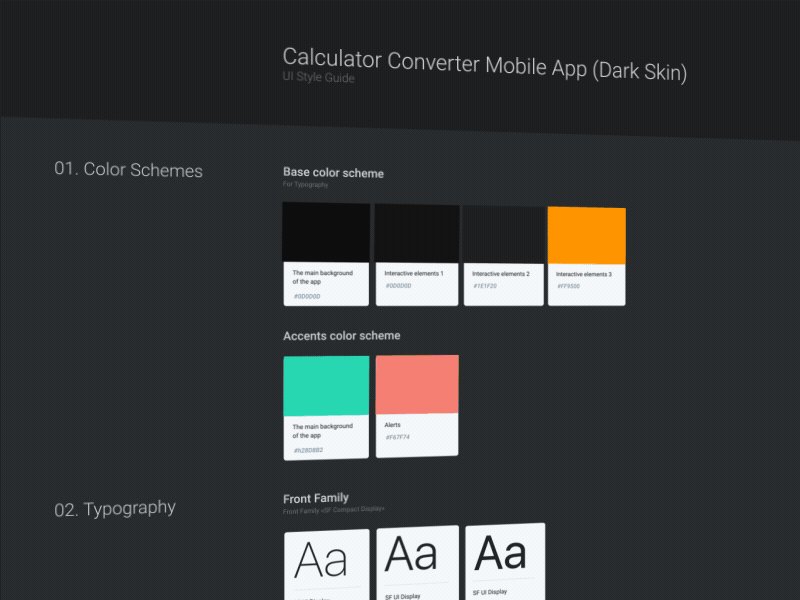Click 'SF UI Display' under regular Aa card
Screen dimensions: 800x600
coord(403,596)
